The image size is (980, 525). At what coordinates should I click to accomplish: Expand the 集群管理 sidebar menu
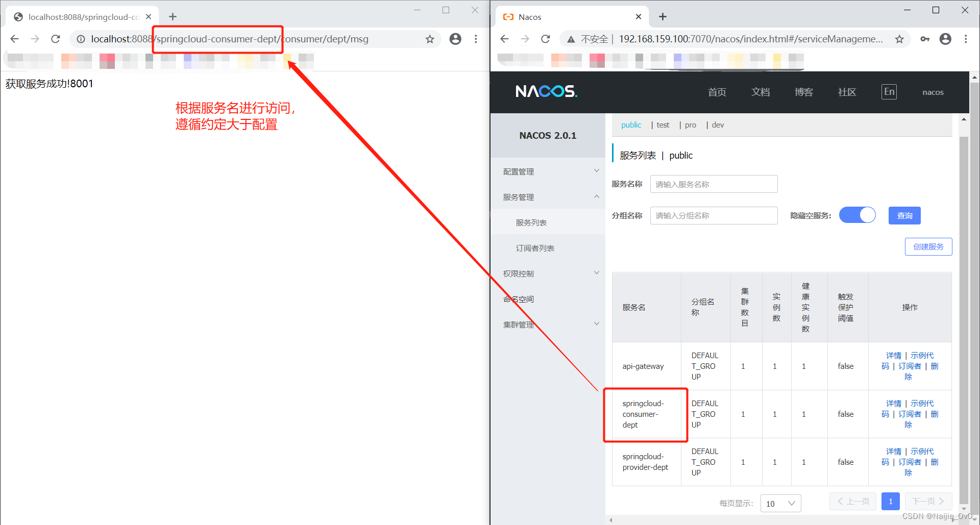click(x=548, y=324)
